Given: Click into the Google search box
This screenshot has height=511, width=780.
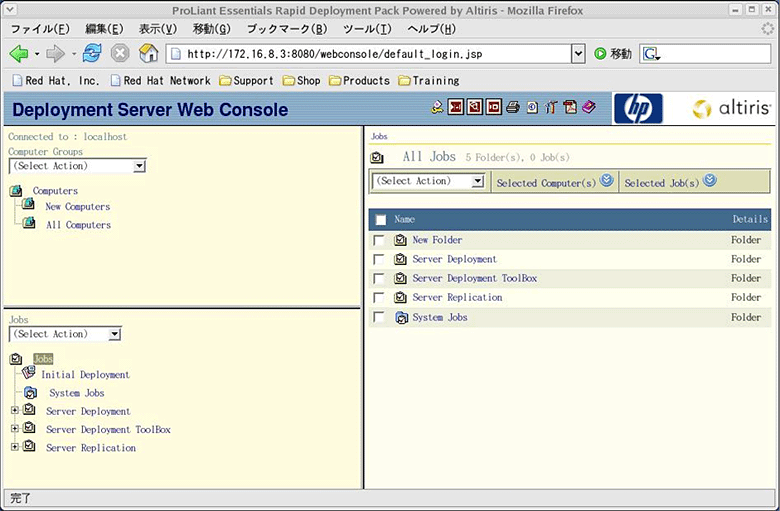Looking at the screenshot, I should (705, 53).
